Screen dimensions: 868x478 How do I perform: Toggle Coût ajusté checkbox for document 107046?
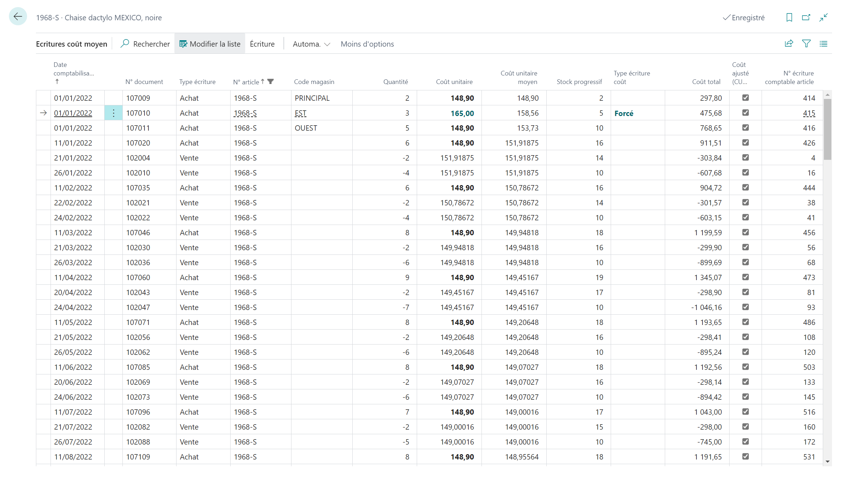746,232
